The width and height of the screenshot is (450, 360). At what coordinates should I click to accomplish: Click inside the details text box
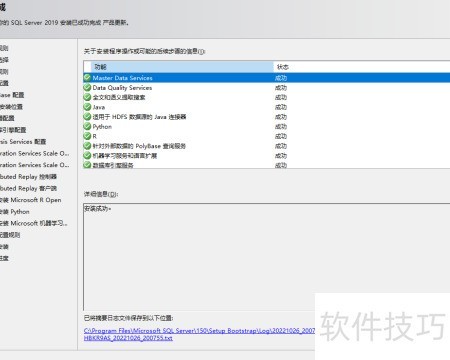(x=267, y=257)
